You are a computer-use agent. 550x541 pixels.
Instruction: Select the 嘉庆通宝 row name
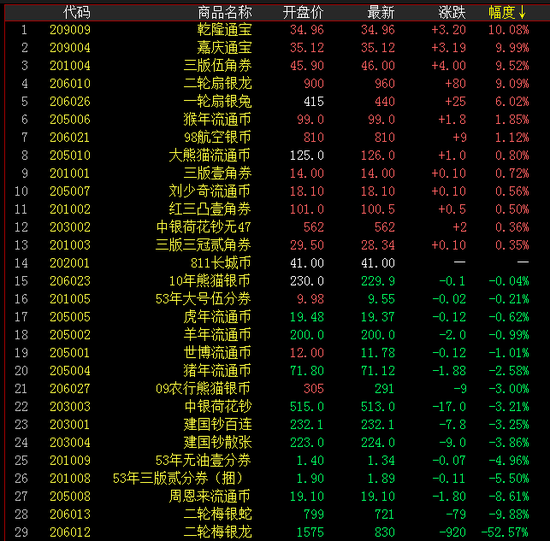(x=224, y=48)
